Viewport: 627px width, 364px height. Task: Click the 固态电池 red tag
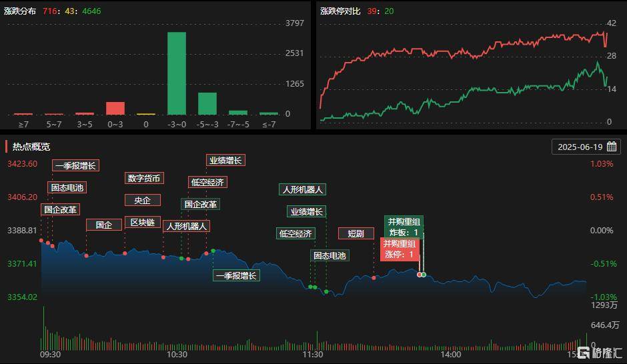pos(67,187)
